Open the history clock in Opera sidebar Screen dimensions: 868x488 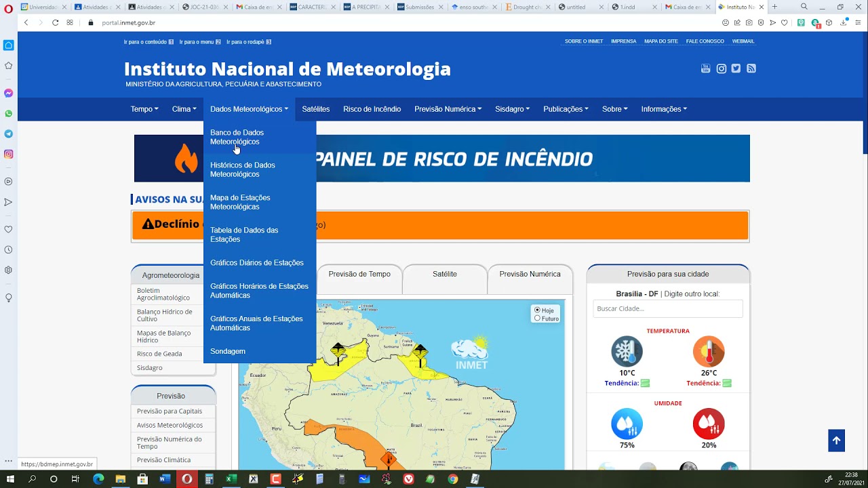(9, 249)
